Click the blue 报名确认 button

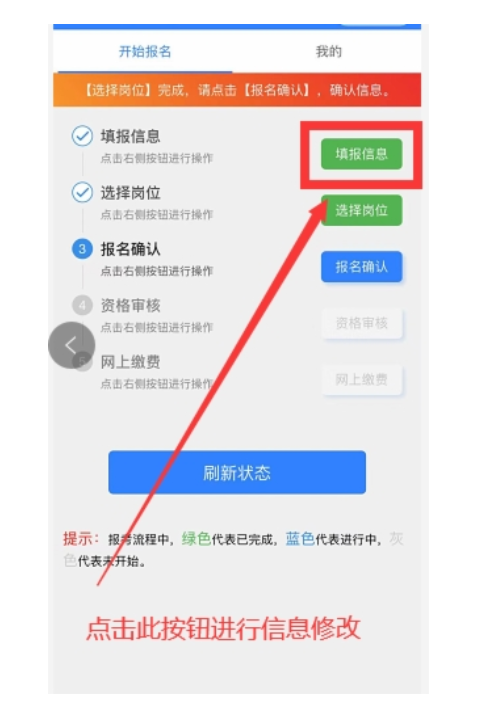click(x=361, y=266)
